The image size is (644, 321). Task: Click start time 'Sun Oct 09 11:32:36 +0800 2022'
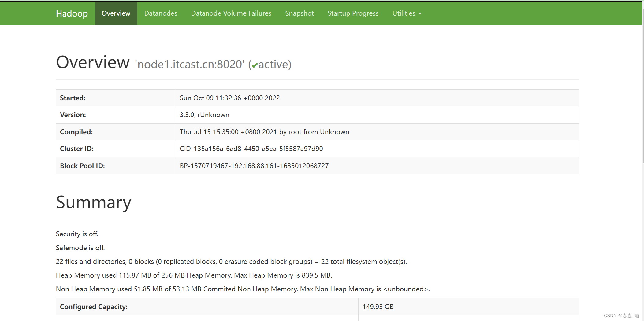pyautogui.click(x=230, y=98)
